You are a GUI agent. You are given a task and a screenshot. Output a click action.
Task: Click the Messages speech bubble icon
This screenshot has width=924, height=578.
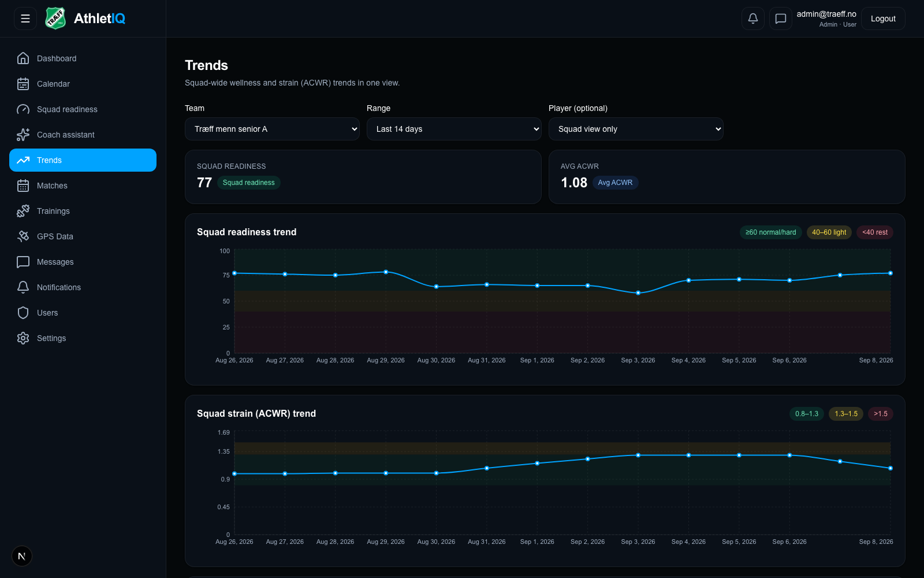23,262
